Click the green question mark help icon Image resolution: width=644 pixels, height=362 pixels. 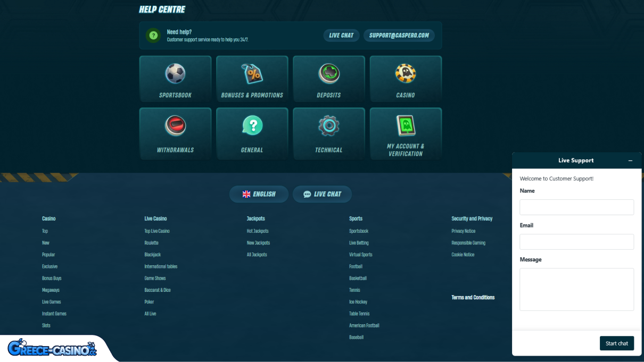click(x=153, y=36)
